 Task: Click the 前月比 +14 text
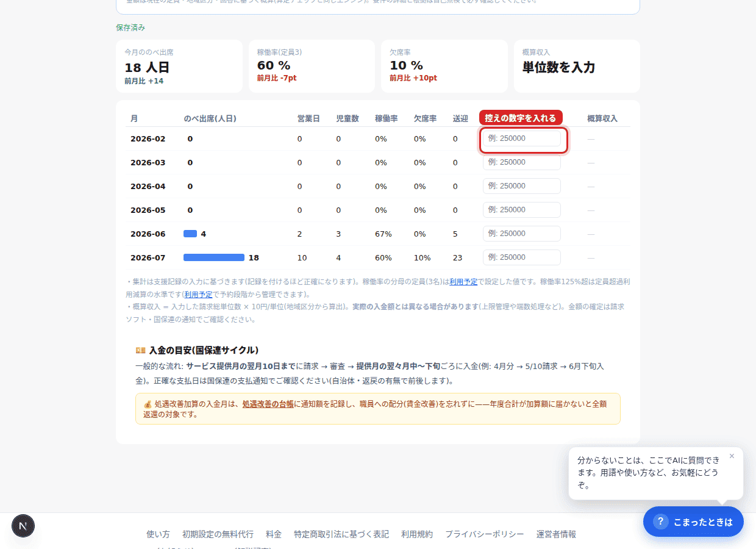coord(144,81)
